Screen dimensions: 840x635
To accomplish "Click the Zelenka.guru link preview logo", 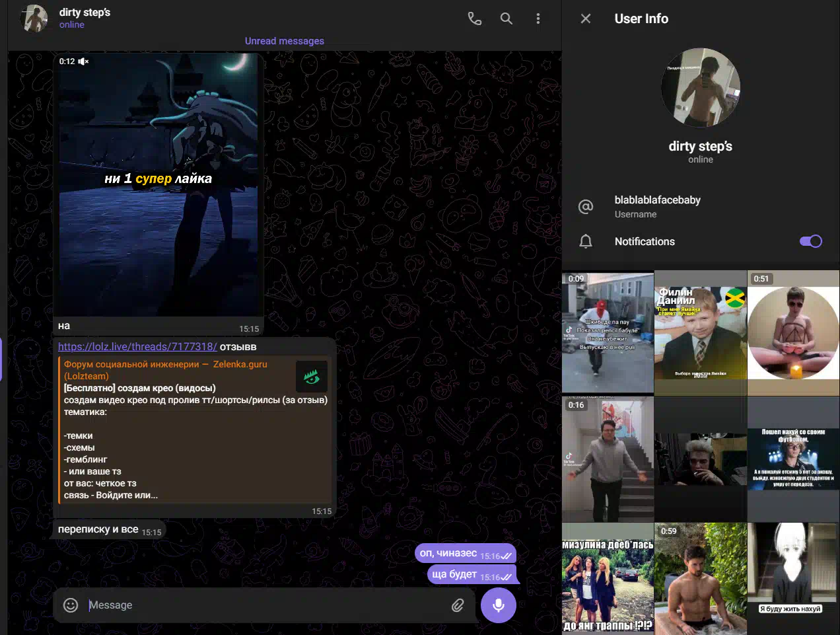I will point(312,377).
